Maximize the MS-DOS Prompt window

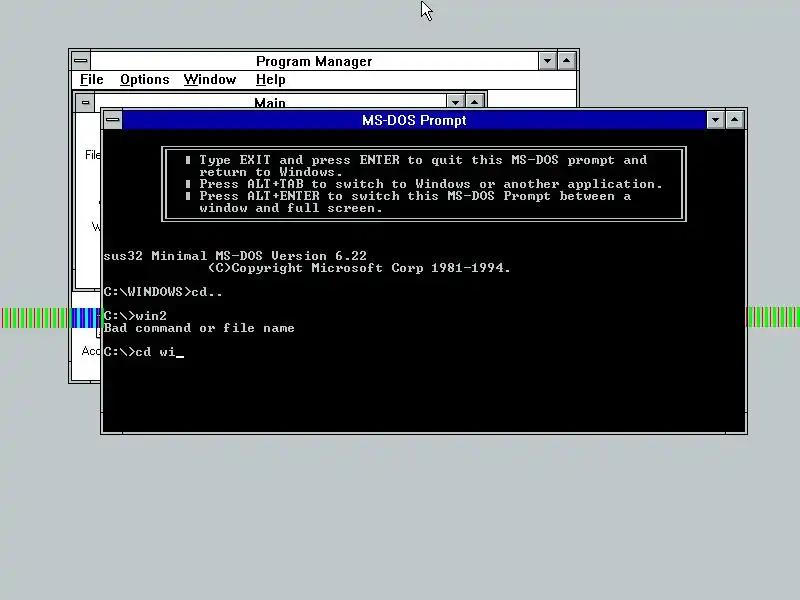click(735, 120)
